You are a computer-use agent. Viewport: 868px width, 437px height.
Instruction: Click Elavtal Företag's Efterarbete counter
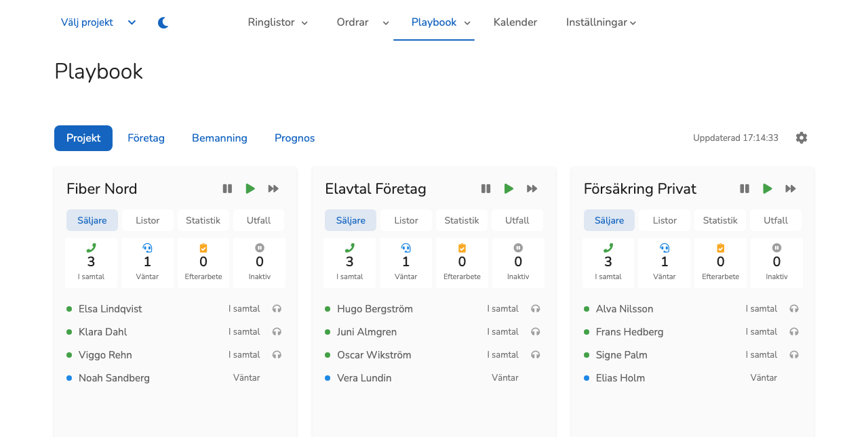click(462, 263)
